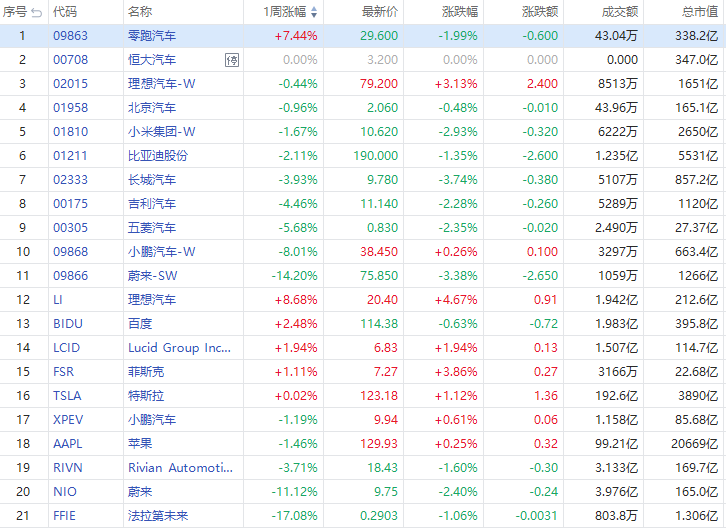
Task: Open 吉利汽车 stock name
Action: click(x=152, y=204)
